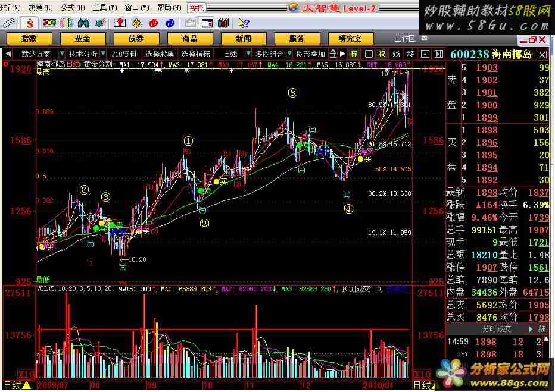
Task: Open the 工具(T) menu
Action: tap(105, 7)
